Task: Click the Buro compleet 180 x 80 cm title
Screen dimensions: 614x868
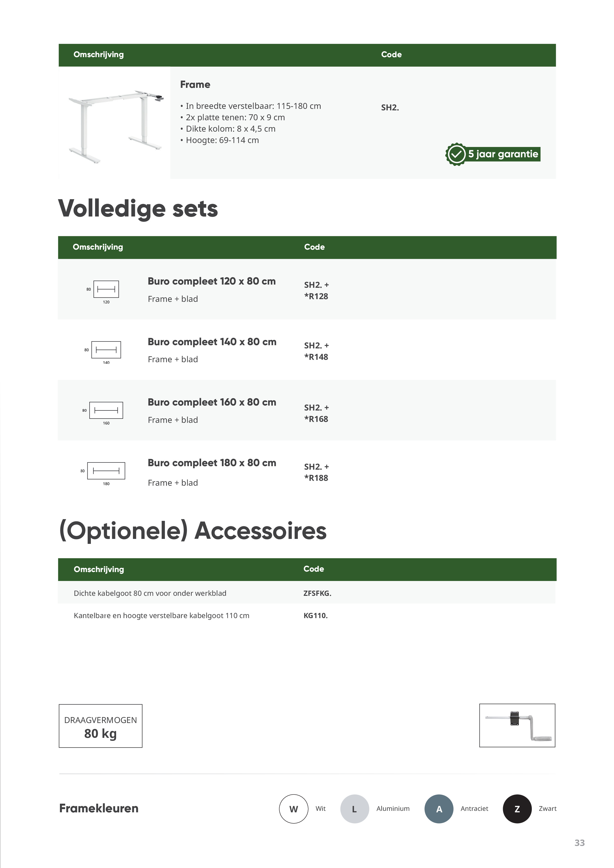Action: pyautogui.click(x=212, y=463)
